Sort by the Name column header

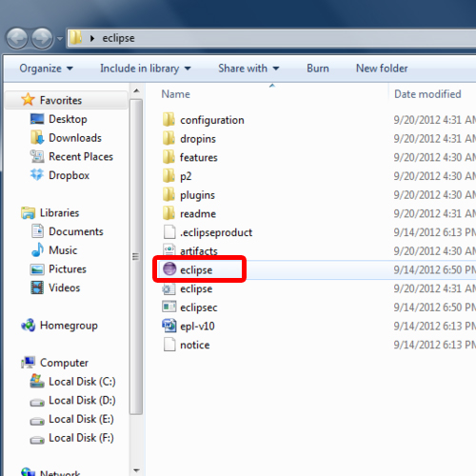coord(175,94)
